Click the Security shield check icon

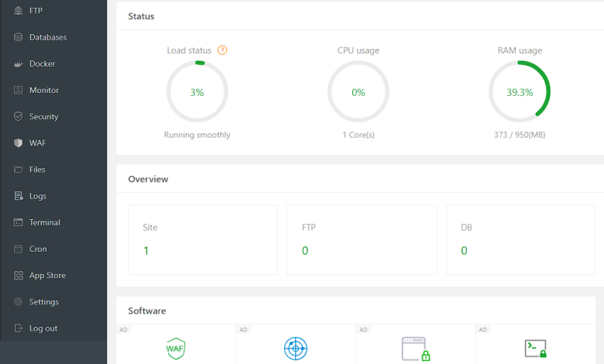coord(18,116)
